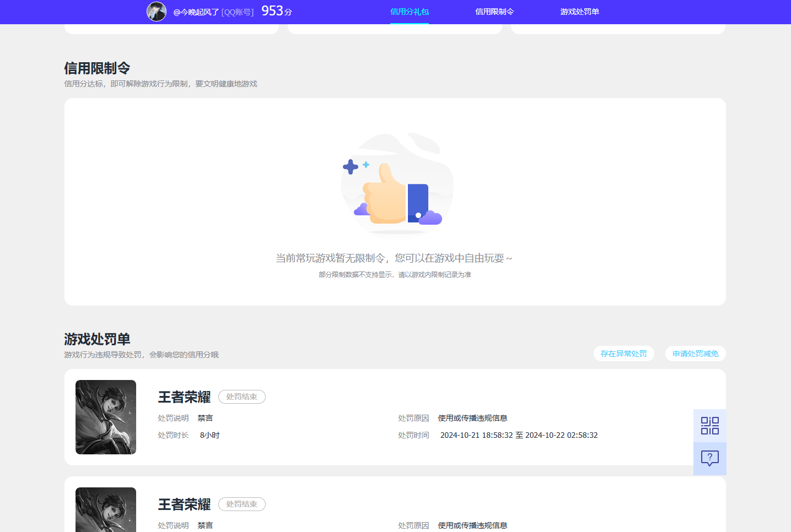The image size is (791, 532).
Task: Select the 禁言 punishment description text
Action: click(x=205, y=417)
